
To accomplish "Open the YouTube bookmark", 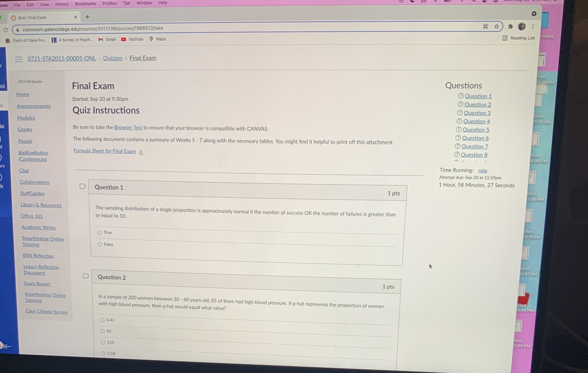I will click(x=132, y=39).
